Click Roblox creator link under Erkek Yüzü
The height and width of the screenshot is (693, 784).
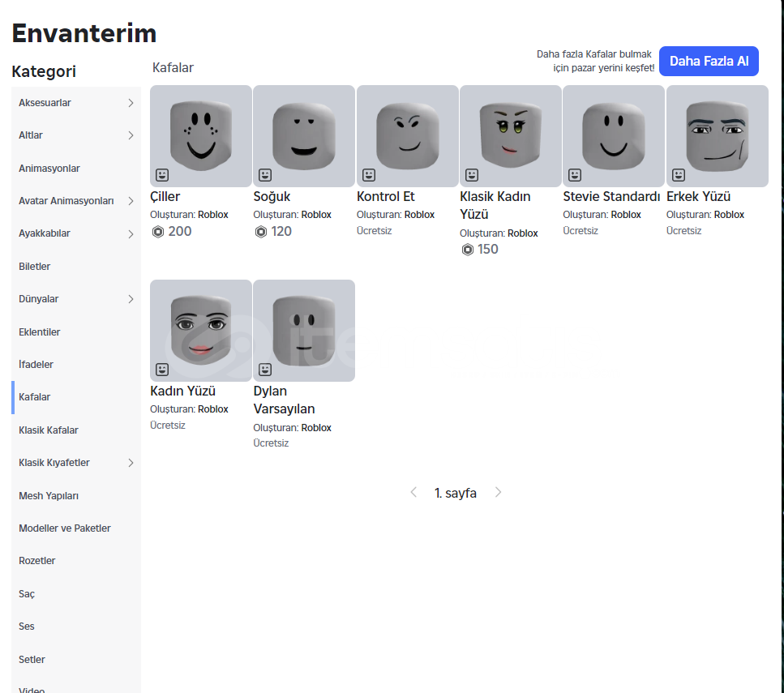[729, 215]
